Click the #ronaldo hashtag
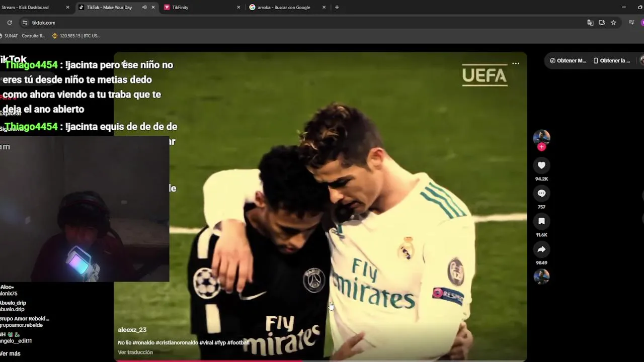Viewport: 644px width, 362px height. click(143, 342)
